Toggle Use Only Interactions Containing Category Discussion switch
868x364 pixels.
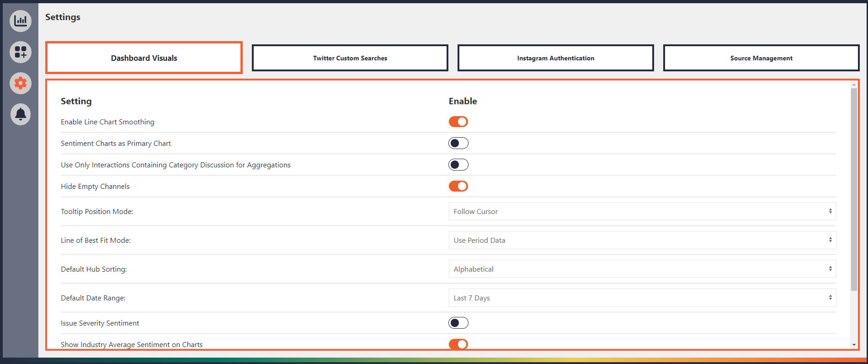[x=458, y=165]
